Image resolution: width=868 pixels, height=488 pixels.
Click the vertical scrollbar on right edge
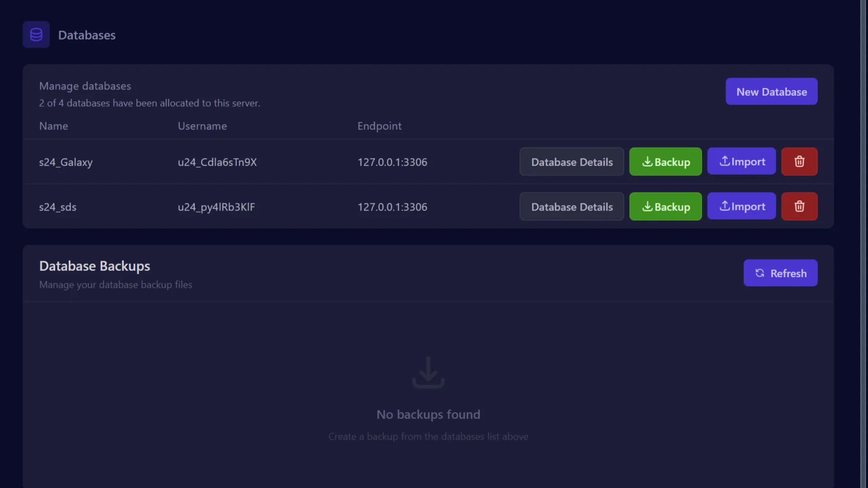coord(863,244)
